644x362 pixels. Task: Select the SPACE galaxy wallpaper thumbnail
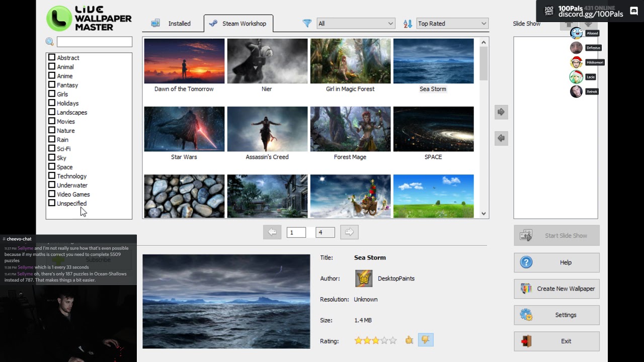point(433,129)
